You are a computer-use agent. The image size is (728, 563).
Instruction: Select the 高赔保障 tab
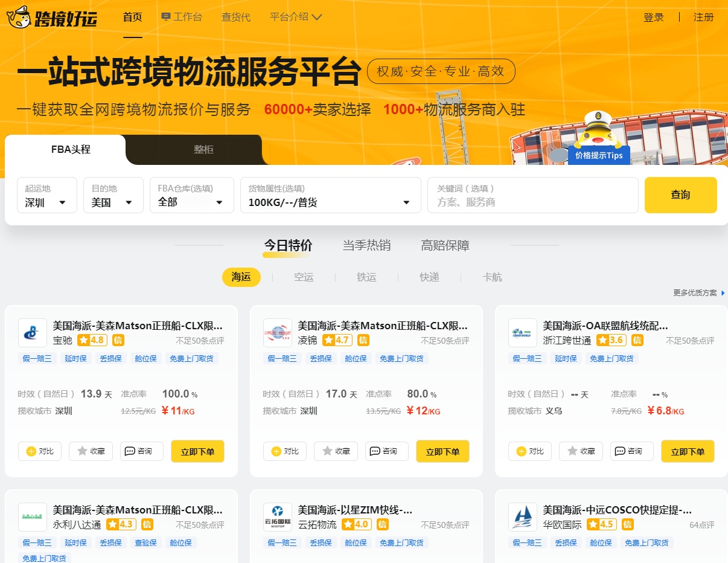click(445, 245)
